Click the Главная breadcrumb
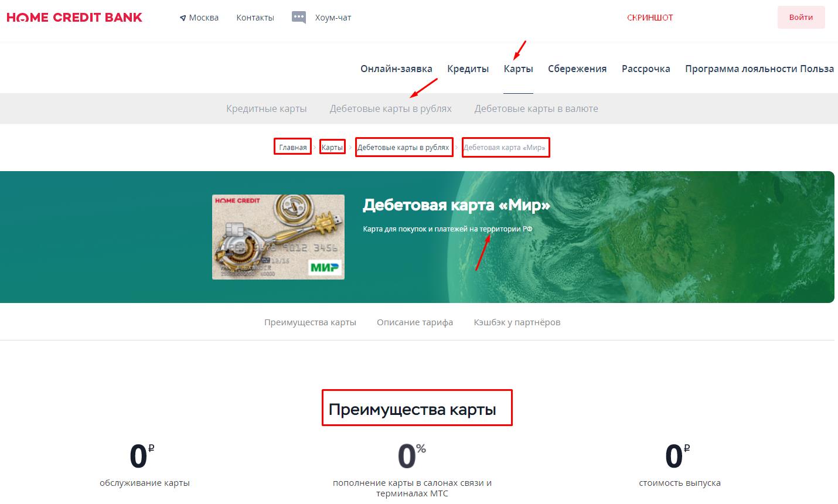 tap(292, 147)
